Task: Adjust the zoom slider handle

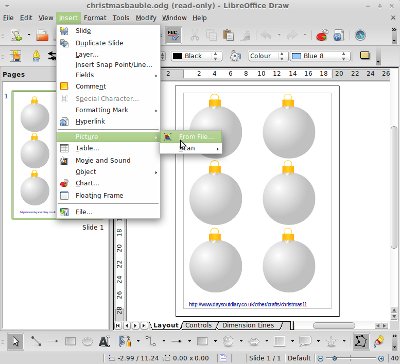Action: coord(334,358)
